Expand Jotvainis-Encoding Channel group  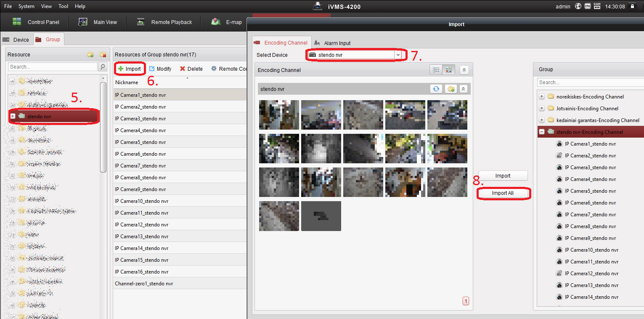(x=542, y=109)
